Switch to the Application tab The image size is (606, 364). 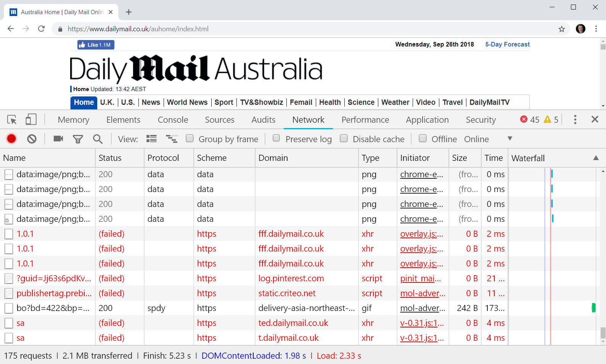click(x=427, y=120)
